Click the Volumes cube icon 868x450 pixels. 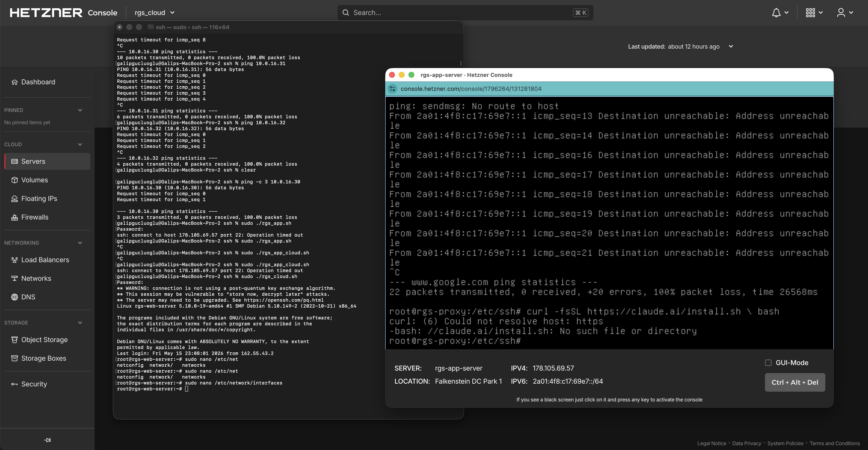coord(15,180)
